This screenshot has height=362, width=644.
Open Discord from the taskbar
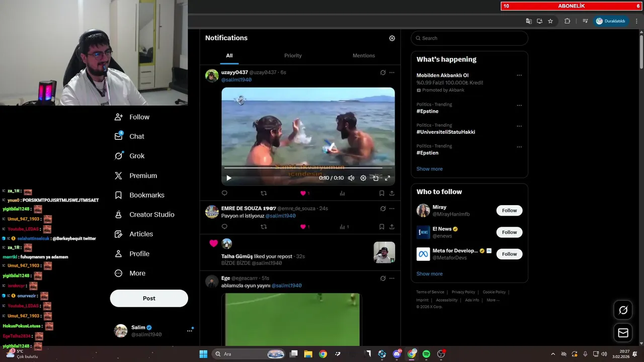(x=397, y=354)
